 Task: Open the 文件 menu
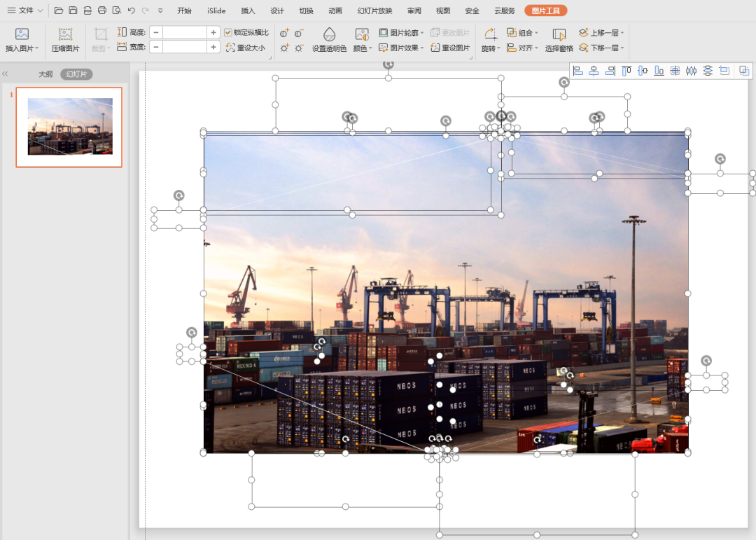tap(25, 10)
